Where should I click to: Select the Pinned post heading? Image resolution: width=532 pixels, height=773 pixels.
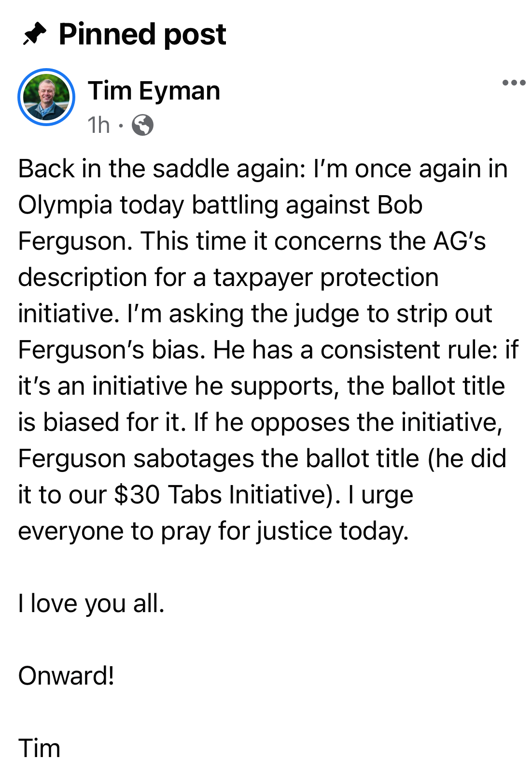pyautogui.click(x=142, y=34)
